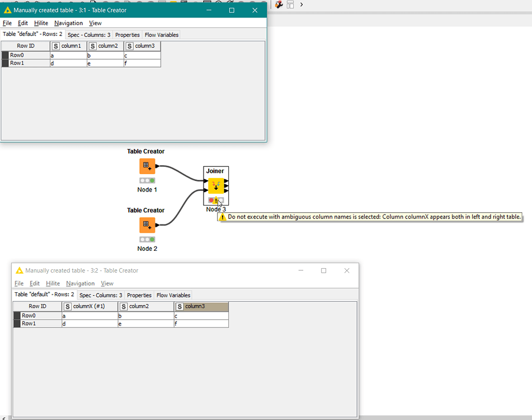Open Navigation menu in the 3:2 window
This screenshot has width=532, height=420.
click(x=81, y=283)
